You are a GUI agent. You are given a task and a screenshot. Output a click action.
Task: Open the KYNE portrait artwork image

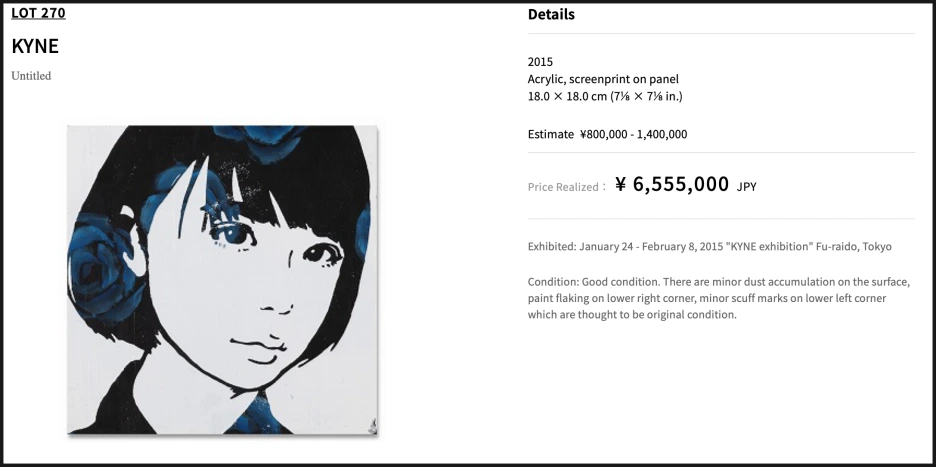[x=222, y=279]
